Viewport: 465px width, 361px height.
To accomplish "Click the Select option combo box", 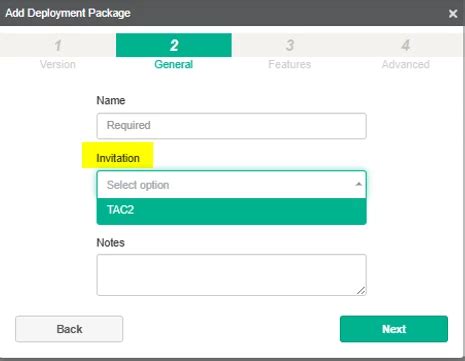I will click(x=232, y=185).
